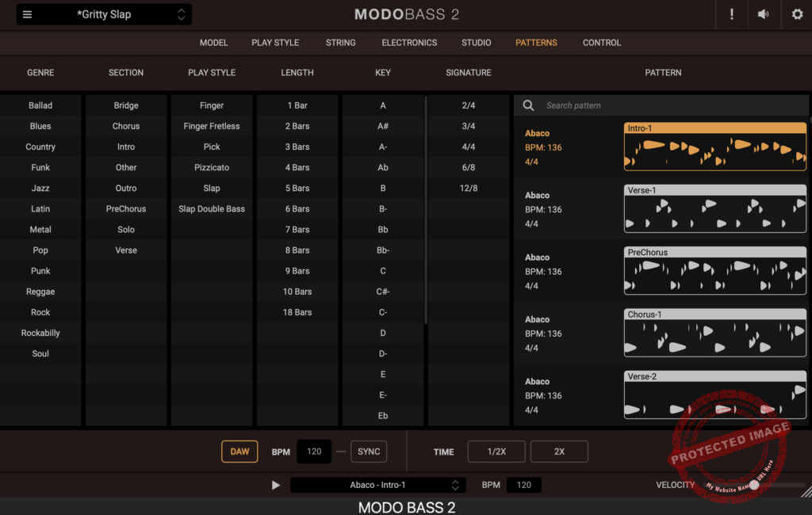Switch to the MODEL tab
Image resolution: width=812 pixels, height=515 pixels.
[x=214, y=43]
